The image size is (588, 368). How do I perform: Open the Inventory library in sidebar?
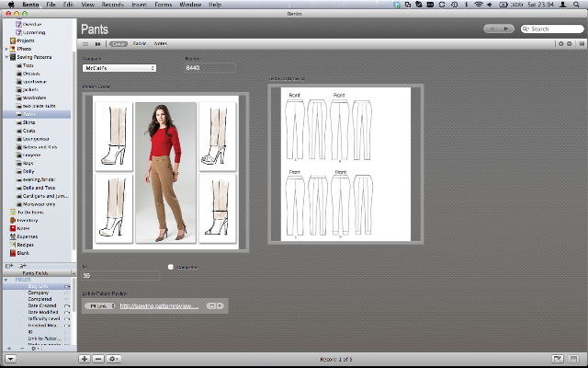click(x=26, y=219)
